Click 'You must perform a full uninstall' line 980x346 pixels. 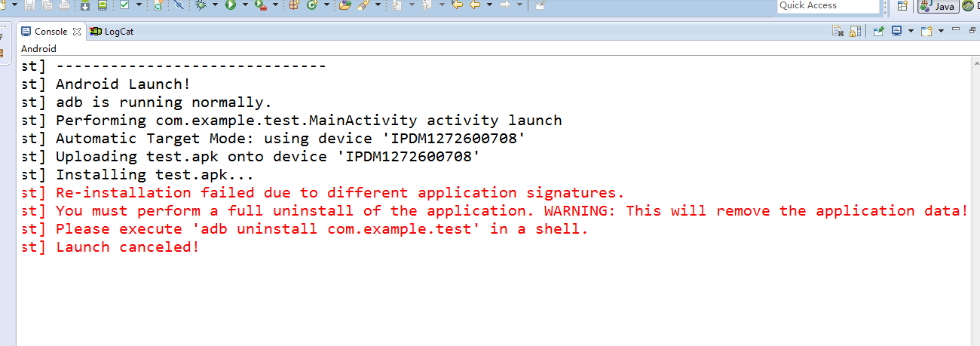[x=512, y=211]
